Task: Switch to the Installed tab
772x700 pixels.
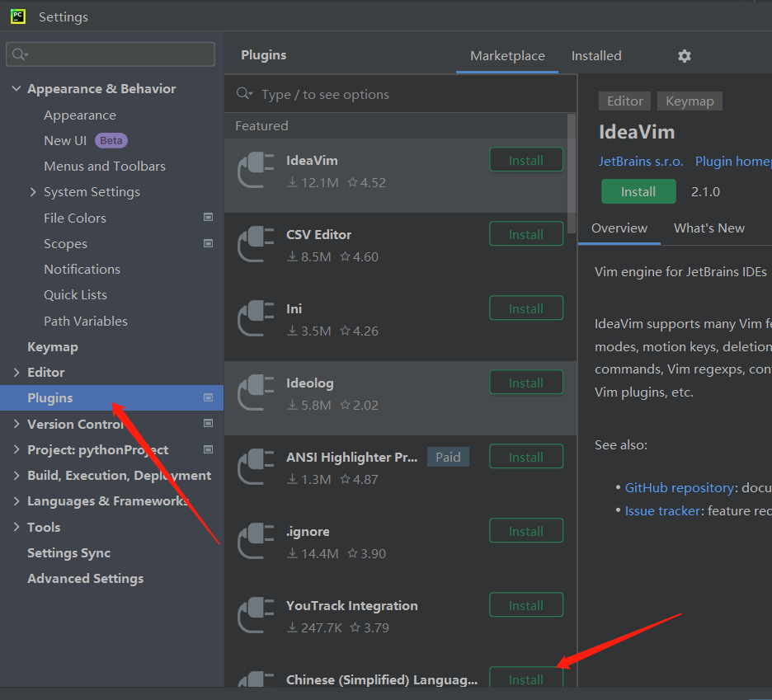Action: 596,55
